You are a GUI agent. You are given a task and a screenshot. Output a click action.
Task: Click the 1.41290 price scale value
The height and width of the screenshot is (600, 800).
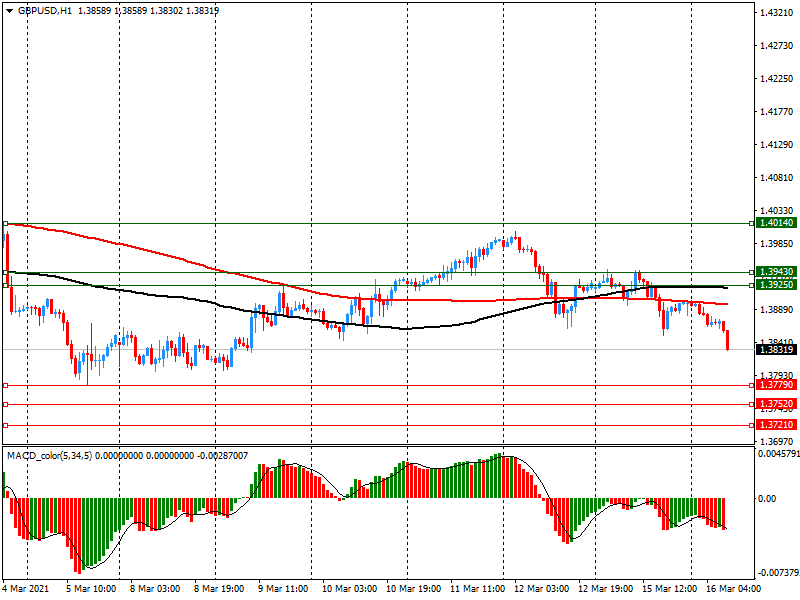[x=777, y=145]
